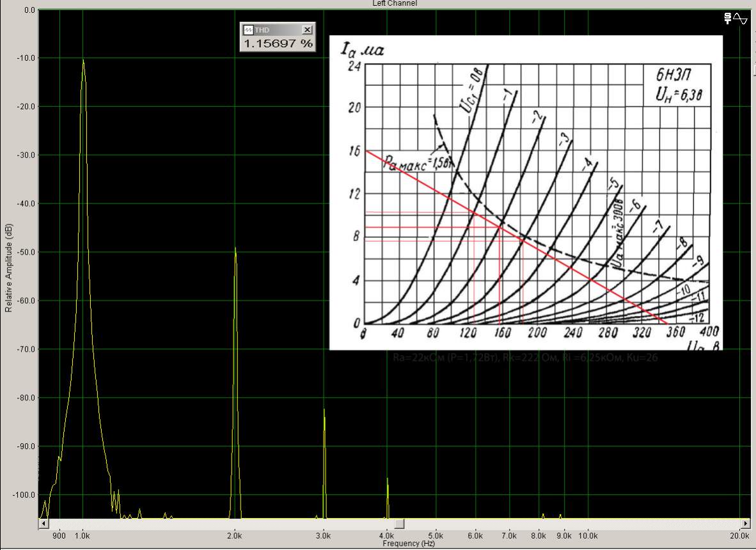The image size is (756, 550).
Task: Select the 1.15697 % THD value
Action: 278,43
